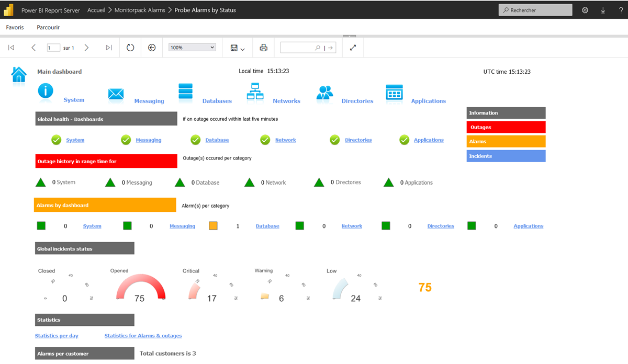Open the Networks topology icon
The height and width of the screenshot is (364, 628).
click(255, 92)
